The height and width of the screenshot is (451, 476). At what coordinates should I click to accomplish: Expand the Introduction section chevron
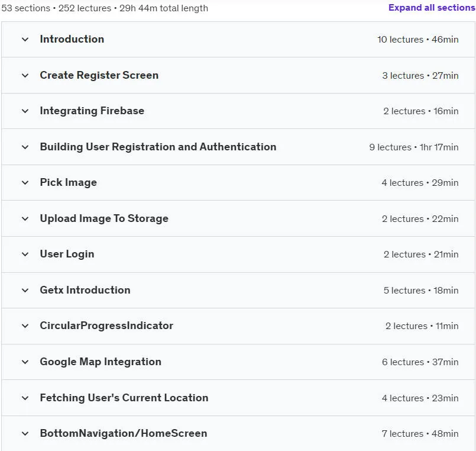[25, 40]
